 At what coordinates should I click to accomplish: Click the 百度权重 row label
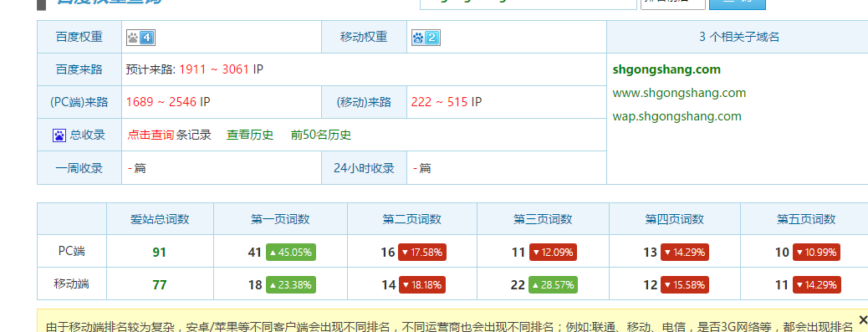pyautogui.click(x=79, y=37)
